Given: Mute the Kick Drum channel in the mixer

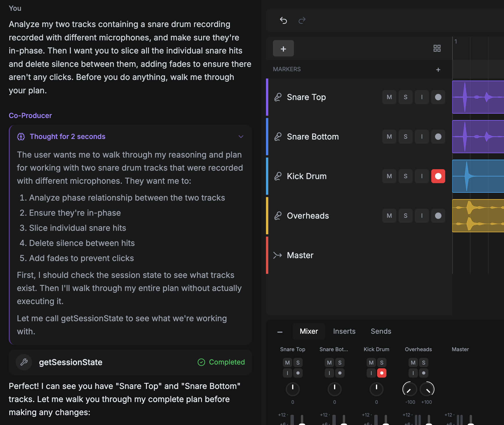Looking at the screenshot, I should (371, 362).
